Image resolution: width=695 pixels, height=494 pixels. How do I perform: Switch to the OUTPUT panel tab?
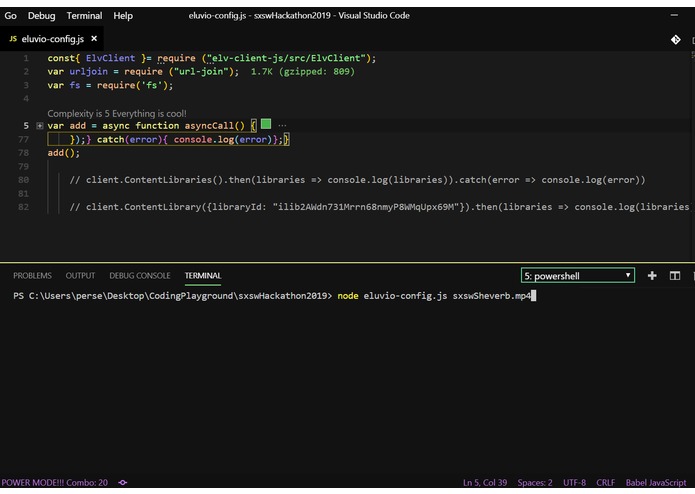point(80,276)
